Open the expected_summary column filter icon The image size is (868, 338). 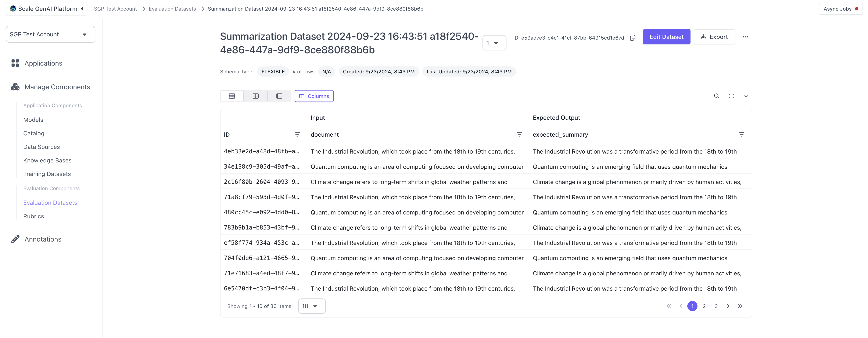click(741, 135)
